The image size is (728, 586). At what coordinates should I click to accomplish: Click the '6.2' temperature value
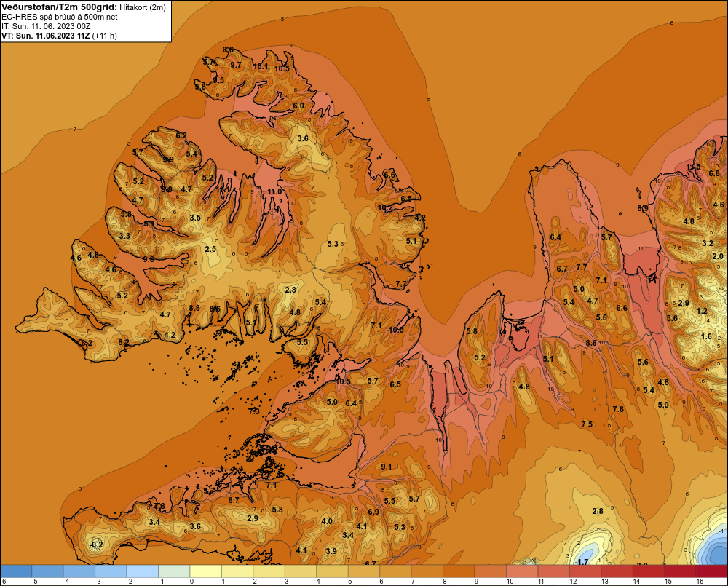181,135
